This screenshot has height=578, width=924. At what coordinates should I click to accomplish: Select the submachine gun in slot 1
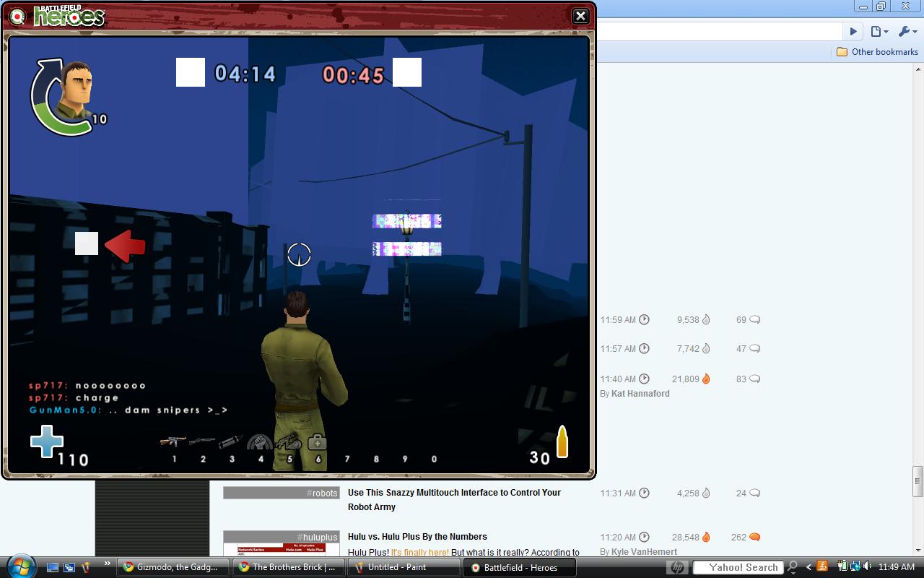173,441
